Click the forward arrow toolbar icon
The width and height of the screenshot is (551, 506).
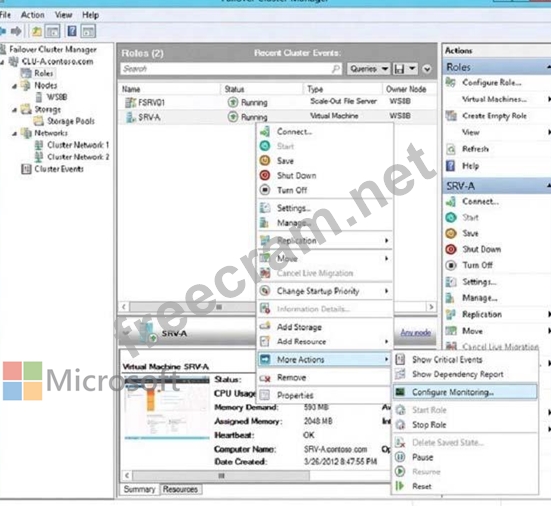click(x=16, y=31)
